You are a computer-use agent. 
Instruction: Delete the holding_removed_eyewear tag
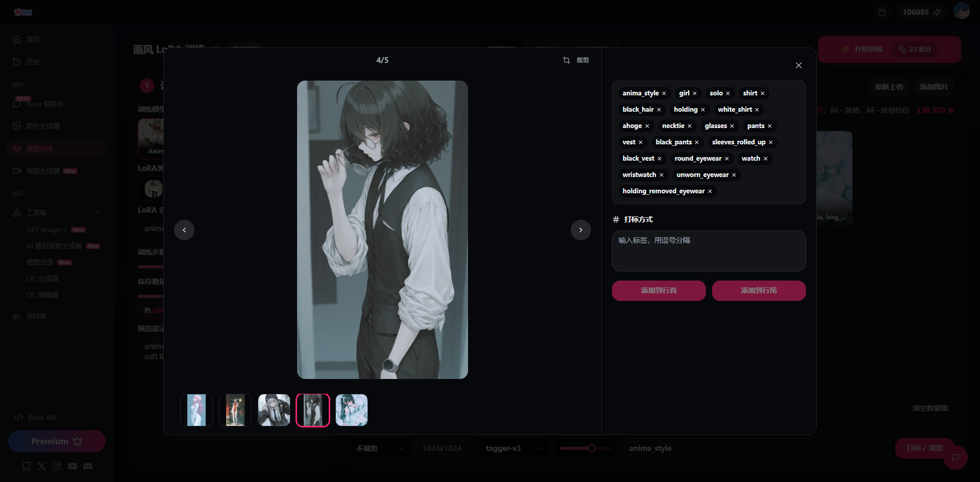tap(710, 191)
